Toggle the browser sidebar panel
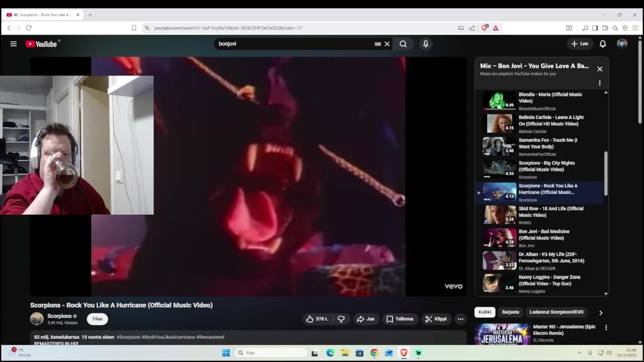The height and width of the screenshot is (362, 644). [x=595, y=28]
